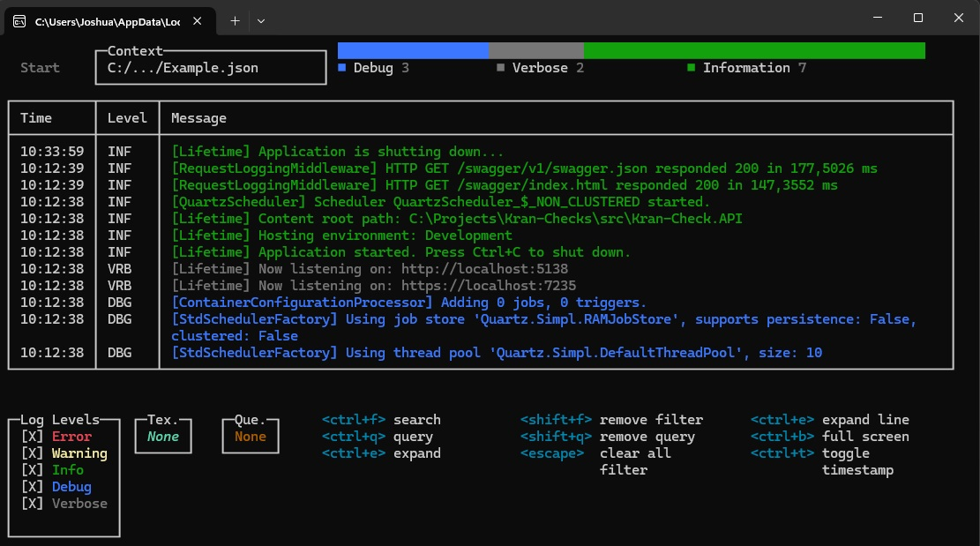Maximize the terminal window
Image resolution: width=980 pixels, height=546 pixels.
pyautogui.click(x=918, y=18)
